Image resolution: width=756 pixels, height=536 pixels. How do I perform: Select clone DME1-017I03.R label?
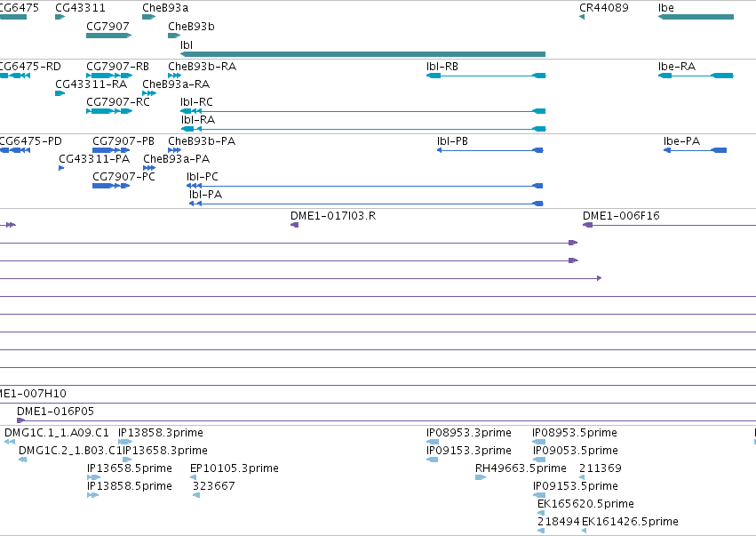tap(333, 216)
